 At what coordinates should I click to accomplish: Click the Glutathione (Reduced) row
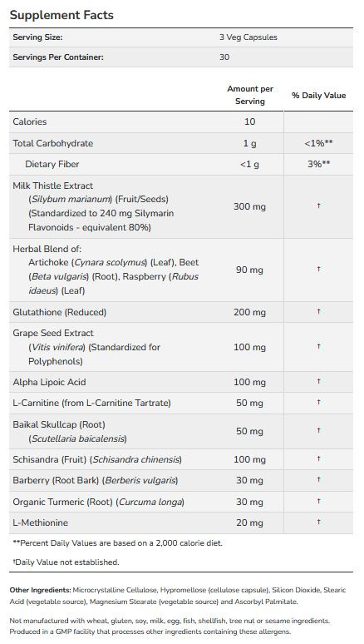(181, 312)
